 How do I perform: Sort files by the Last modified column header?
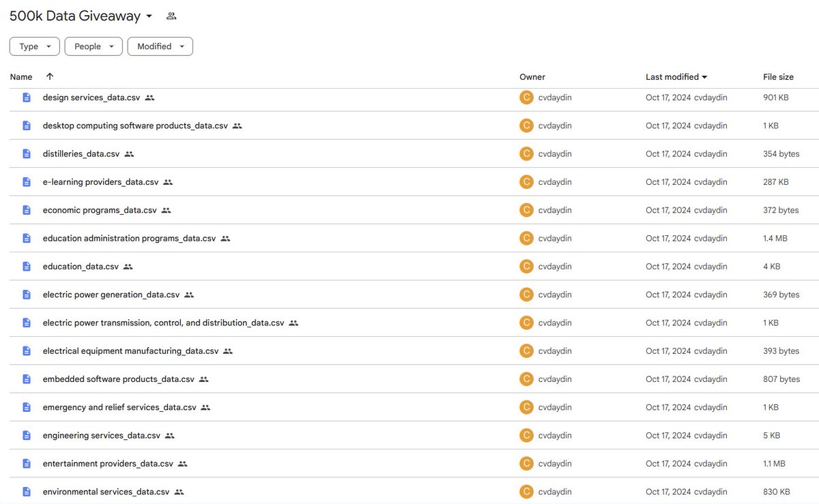point(672,76)
